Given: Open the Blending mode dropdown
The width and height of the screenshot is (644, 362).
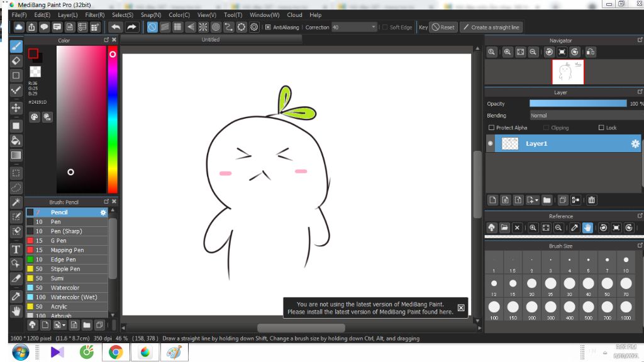Looking at the screenshot, I should pos(586,116).
